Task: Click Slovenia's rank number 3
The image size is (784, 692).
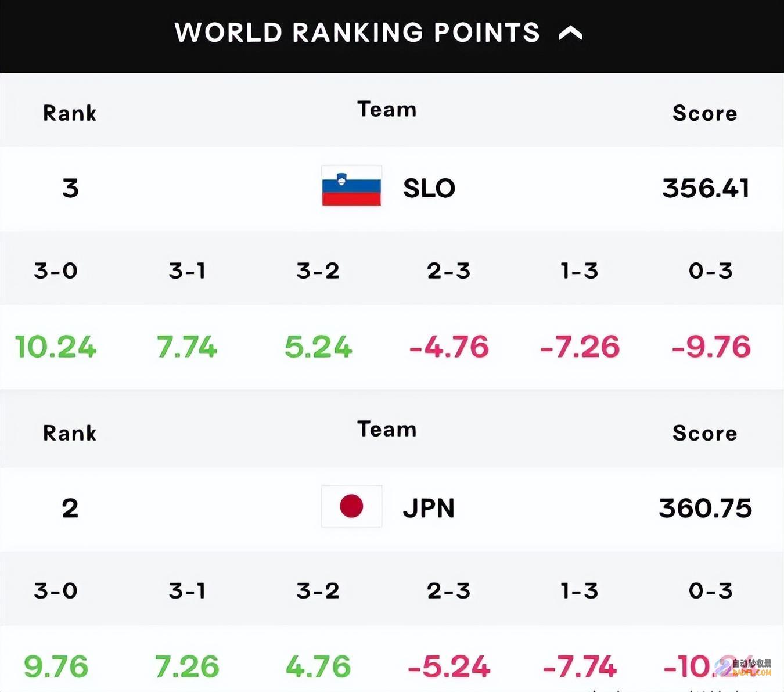Action: pos(70,188)
